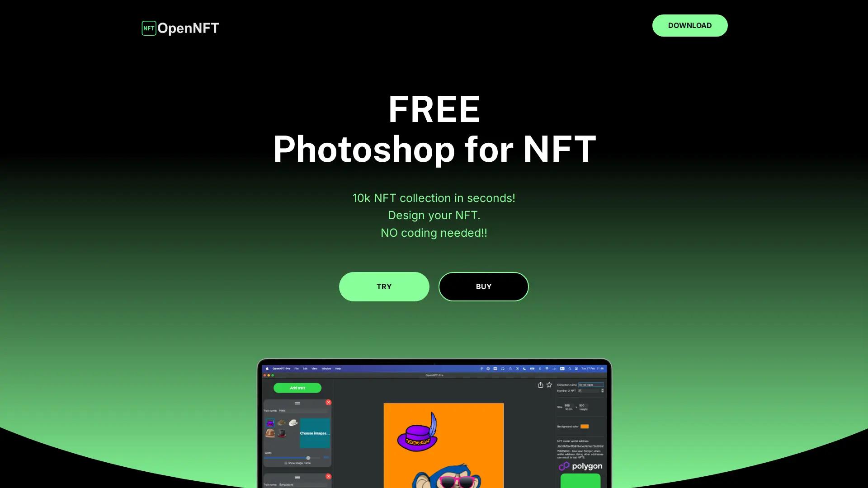Click the star icon next to export
The image size is (868, 488).
coord(548,385)
